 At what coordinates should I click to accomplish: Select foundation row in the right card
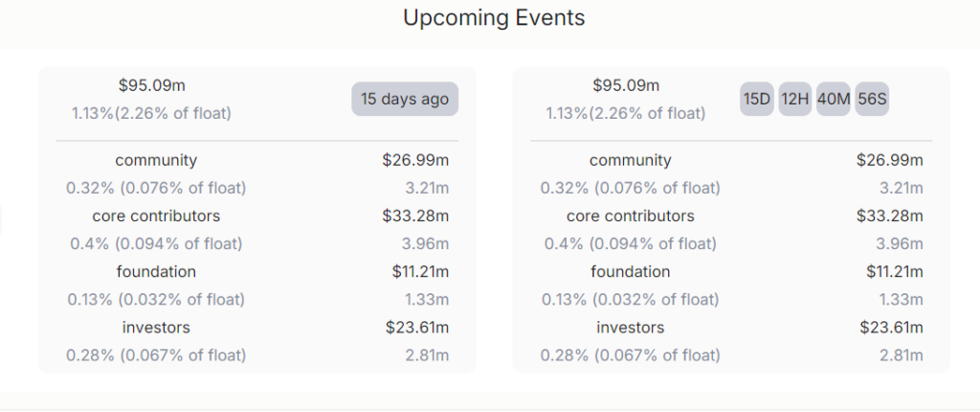point(630,272)
